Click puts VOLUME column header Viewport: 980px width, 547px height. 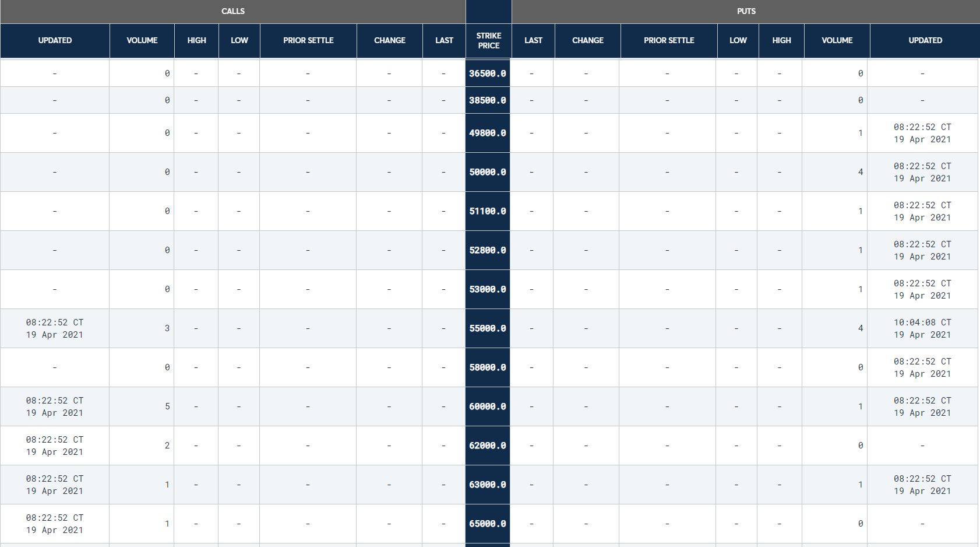837,40
